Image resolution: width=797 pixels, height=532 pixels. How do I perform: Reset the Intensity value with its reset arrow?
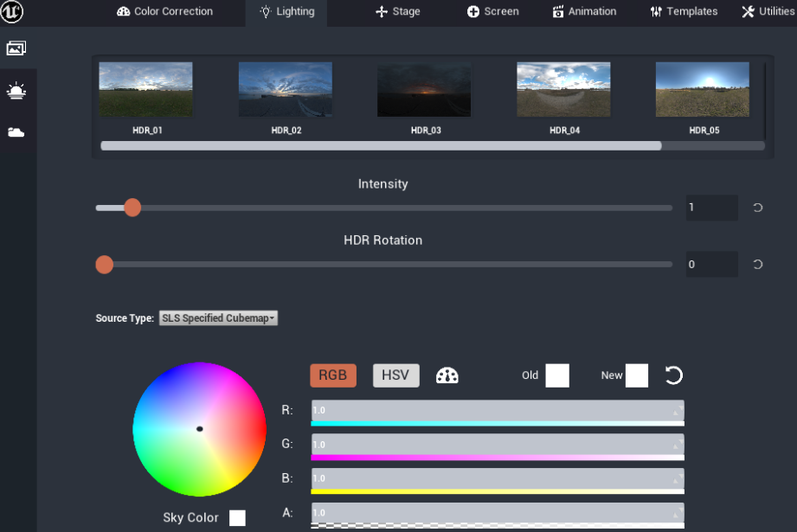coord(757,208)
